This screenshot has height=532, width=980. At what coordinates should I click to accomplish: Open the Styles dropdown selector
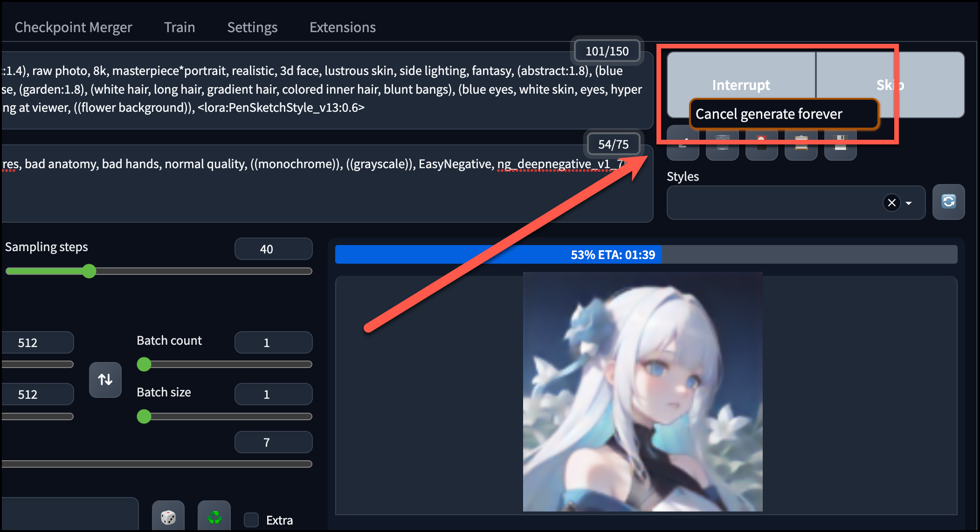[x=909, y=202]
